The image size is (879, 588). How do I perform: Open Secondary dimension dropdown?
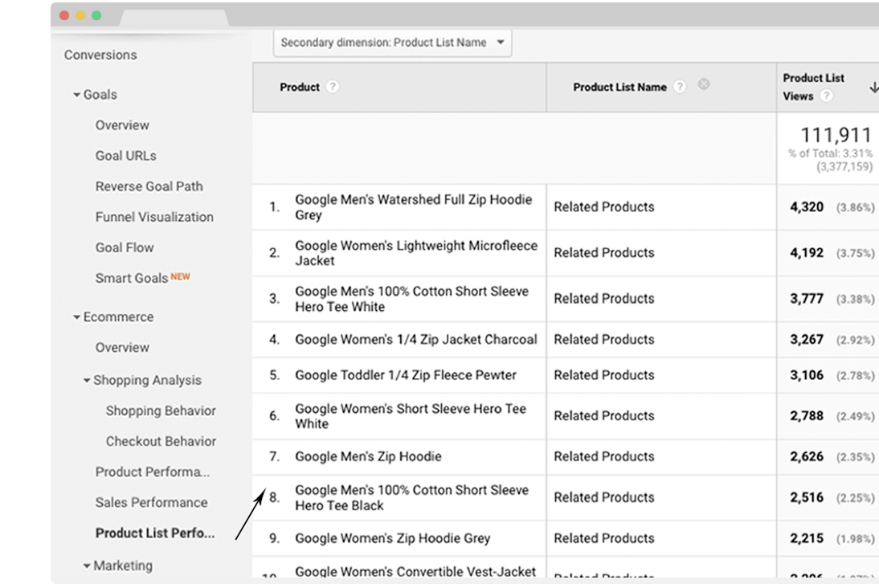pos(392,43)
